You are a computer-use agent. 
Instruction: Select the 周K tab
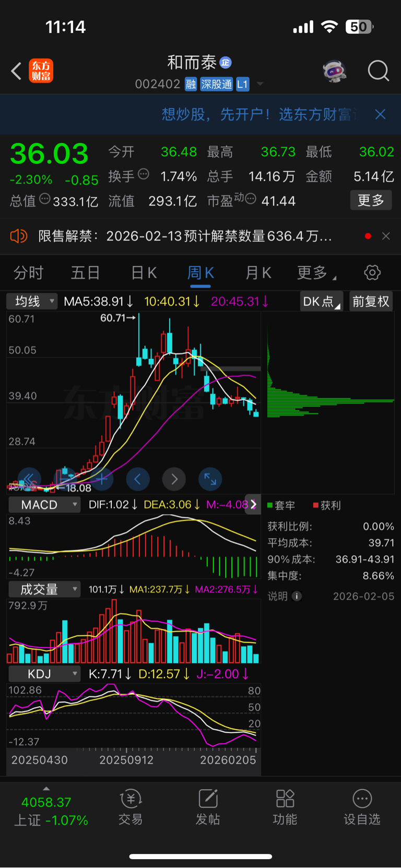(x=200, y=272)
